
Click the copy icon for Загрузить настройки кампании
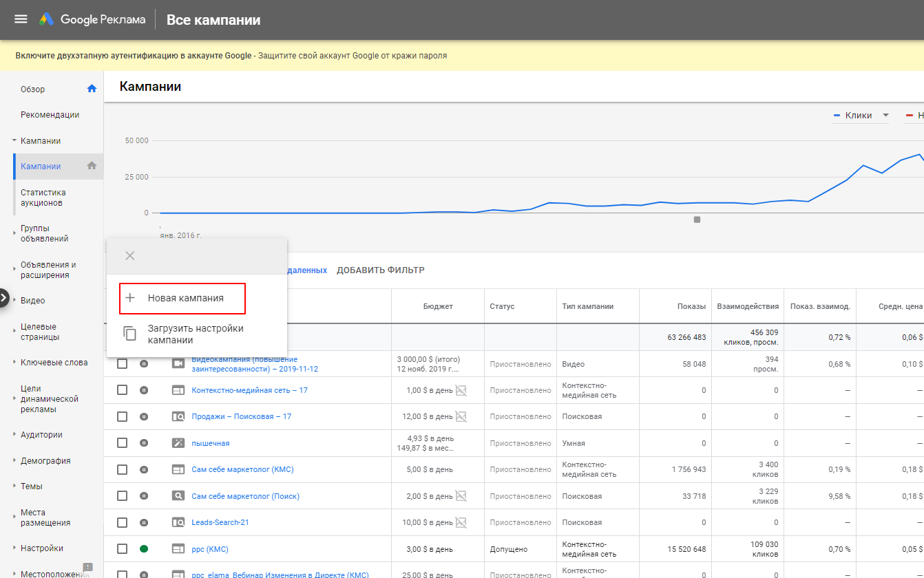point(130,334)
